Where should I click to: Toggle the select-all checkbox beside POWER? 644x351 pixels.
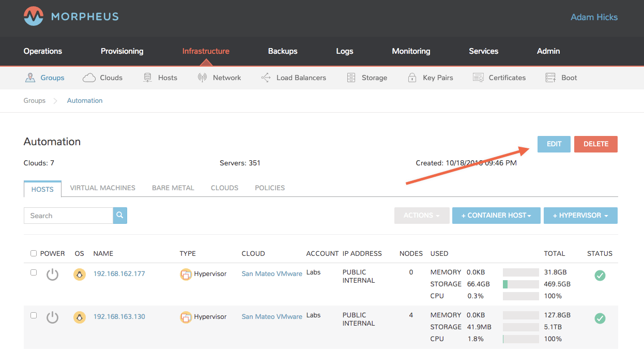pos(34,253)
